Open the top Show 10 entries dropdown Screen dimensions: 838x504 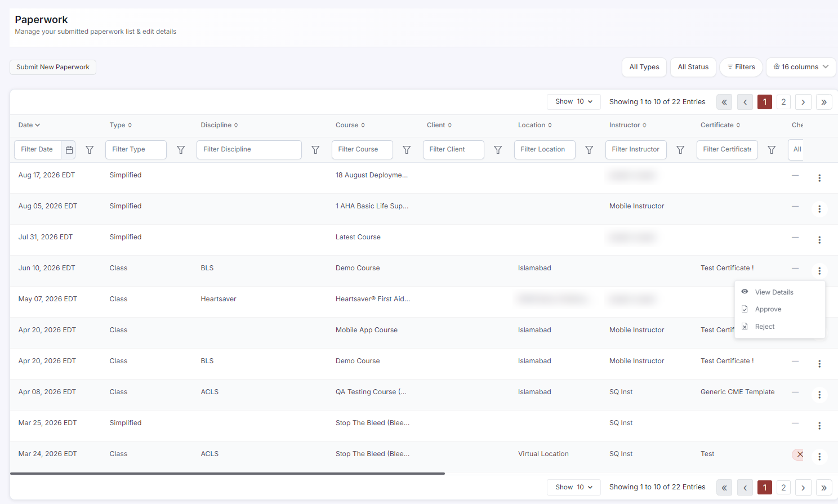tap(574, 102)
